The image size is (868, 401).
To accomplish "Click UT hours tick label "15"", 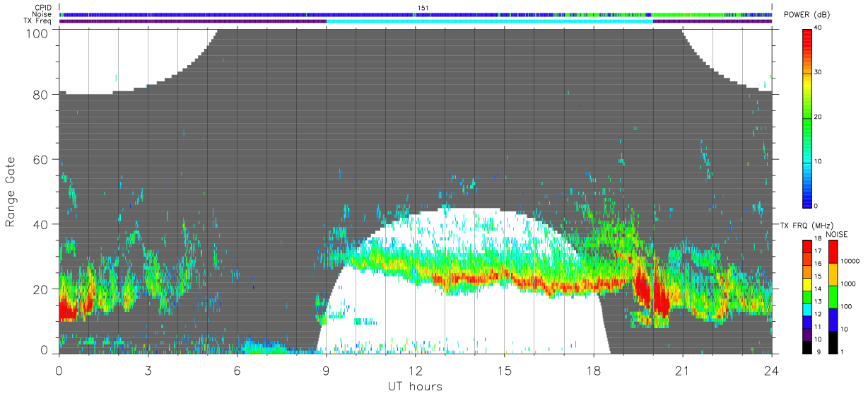I will (505, 371).
